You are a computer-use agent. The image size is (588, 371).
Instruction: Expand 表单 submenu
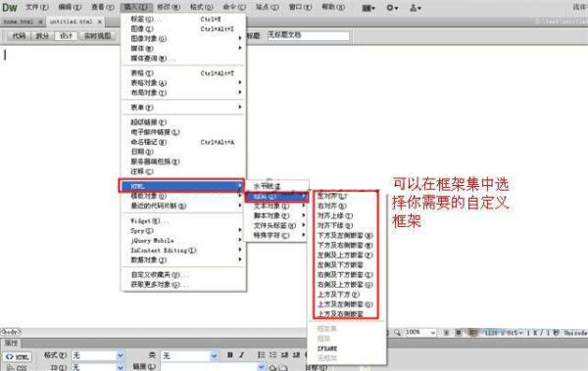183,107
